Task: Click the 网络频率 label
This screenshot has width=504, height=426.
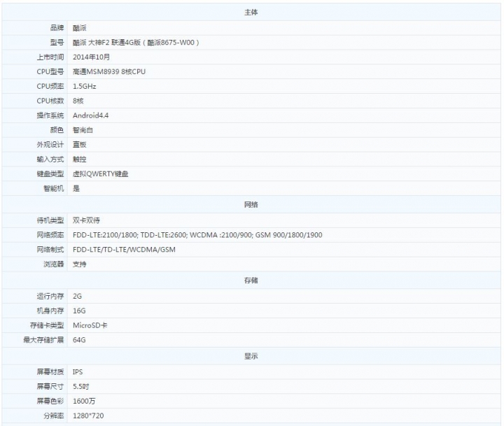Action: click(x=50, y=235)
